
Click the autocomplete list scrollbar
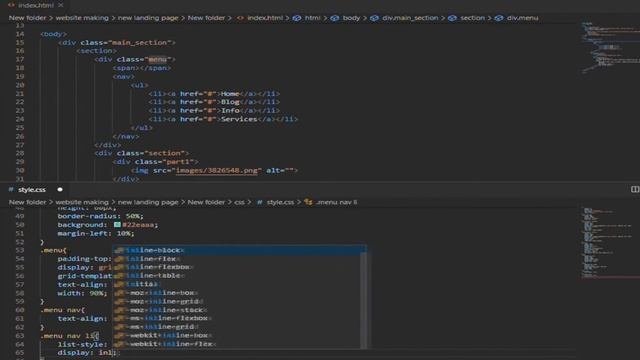pyautogui.click(x=363, y=301)
